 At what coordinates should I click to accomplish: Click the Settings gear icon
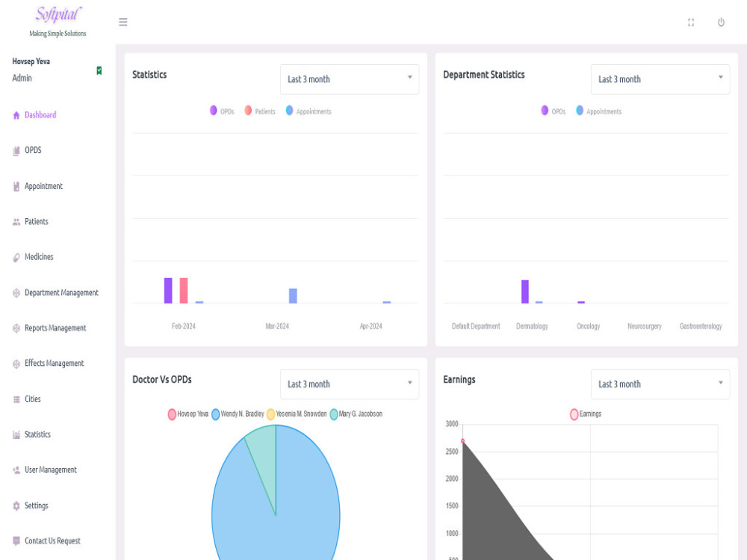(16, 505)
